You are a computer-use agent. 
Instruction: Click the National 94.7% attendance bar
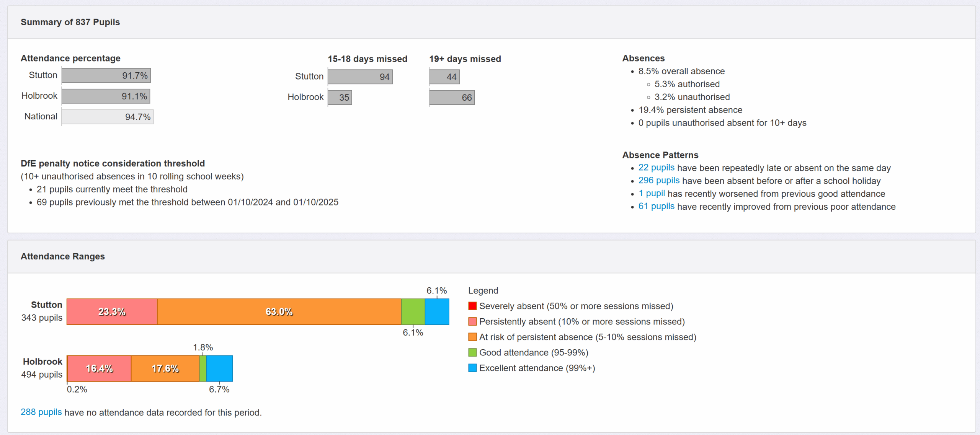108,117
